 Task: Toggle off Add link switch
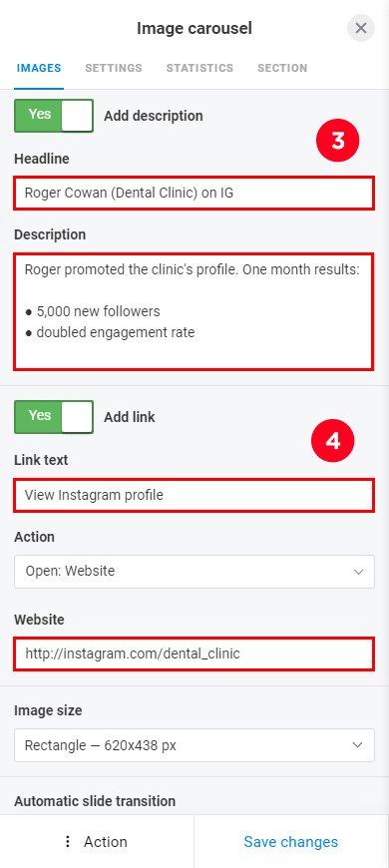tap(54, 417)
